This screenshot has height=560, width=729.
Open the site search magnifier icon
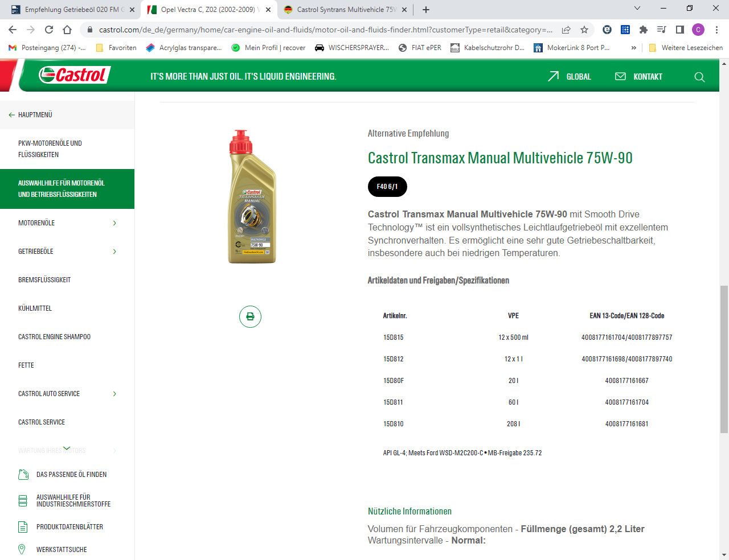(699, 77)
